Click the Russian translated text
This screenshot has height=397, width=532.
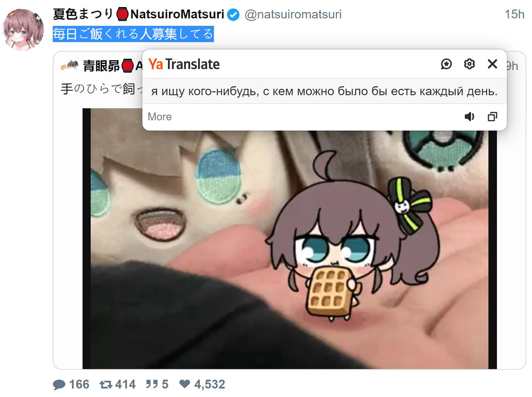point(324,91)
